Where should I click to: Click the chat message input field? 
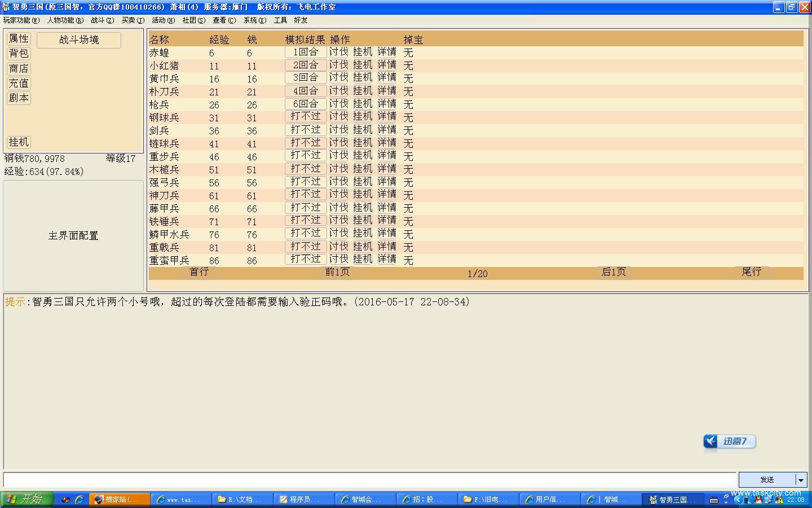pos(369,480)
